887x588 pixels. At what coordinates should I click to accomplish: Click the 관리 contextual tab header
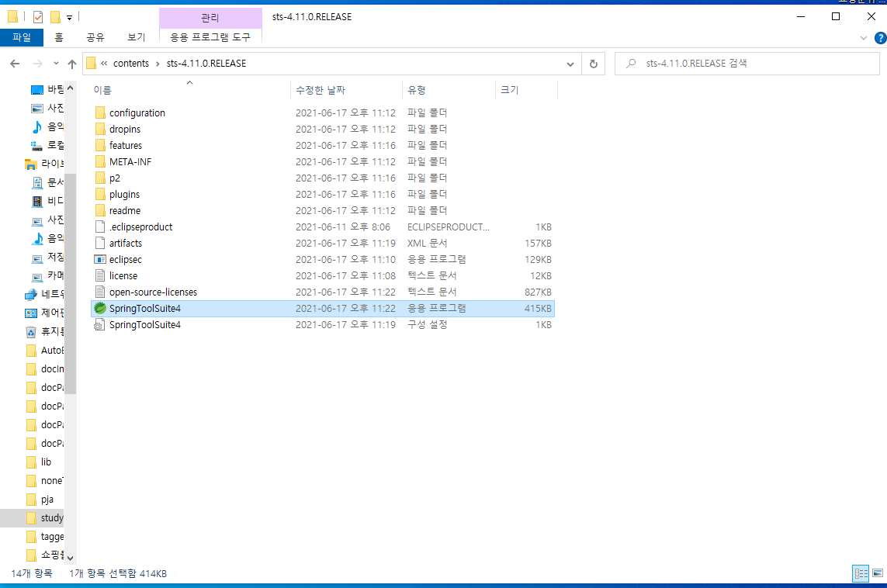pyautogui.click(x=210, y=18)
